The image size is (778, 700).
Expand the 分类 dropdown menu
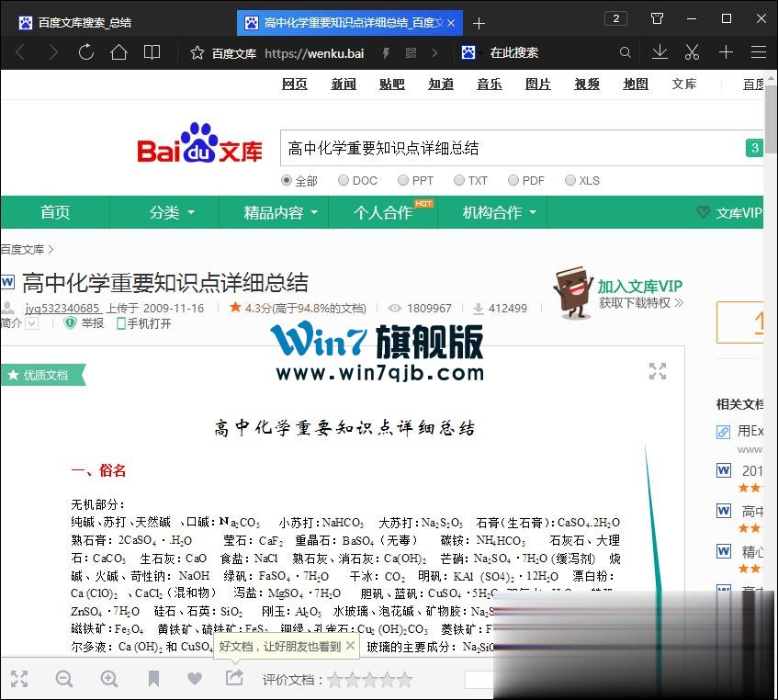[172, 212]
